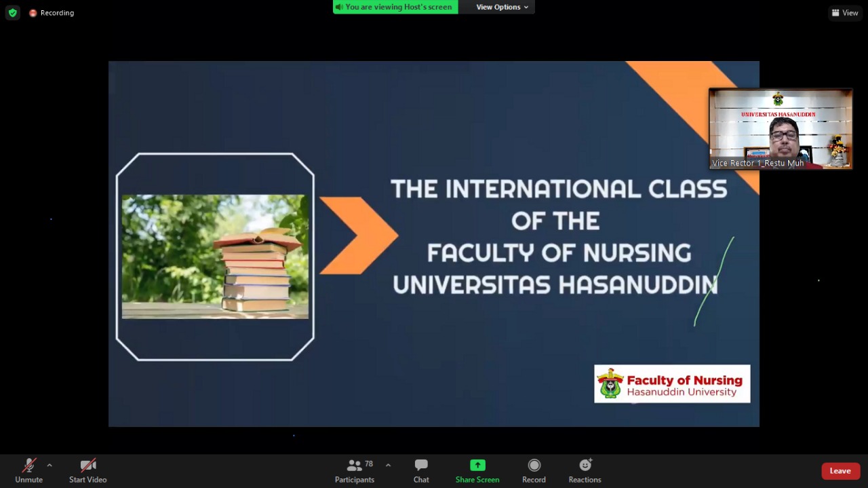This screenshot has height=488, width=868.
Task: Open the View menu
Action: tap(845, 12)
